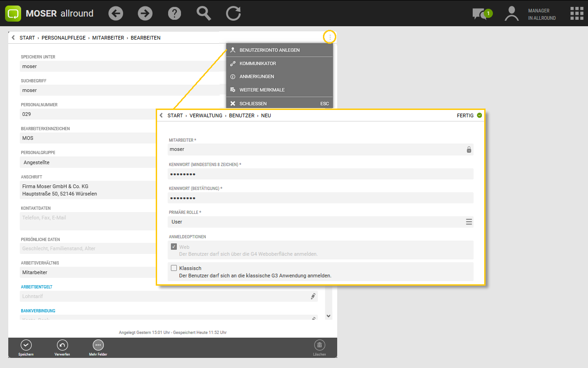Screen dimensions: 588x368
Task: Enable the Klassisch login checkbox
Action: pos(174,268)
